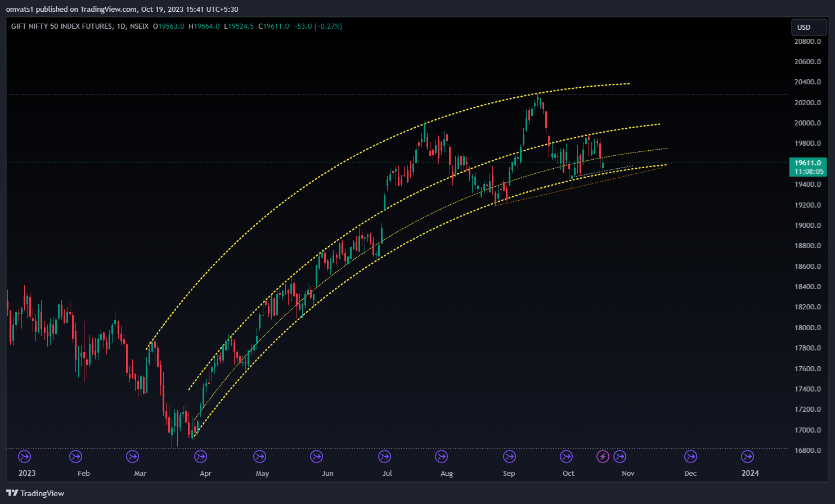Click the 18600.0 price scale label
Viewport: 835px width, 504px height.
(x=807, y=267)
